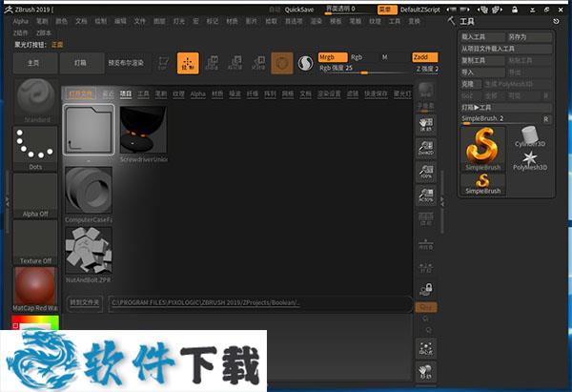
Task: Open the Alpha Off selector
Action: coord(35,196)
